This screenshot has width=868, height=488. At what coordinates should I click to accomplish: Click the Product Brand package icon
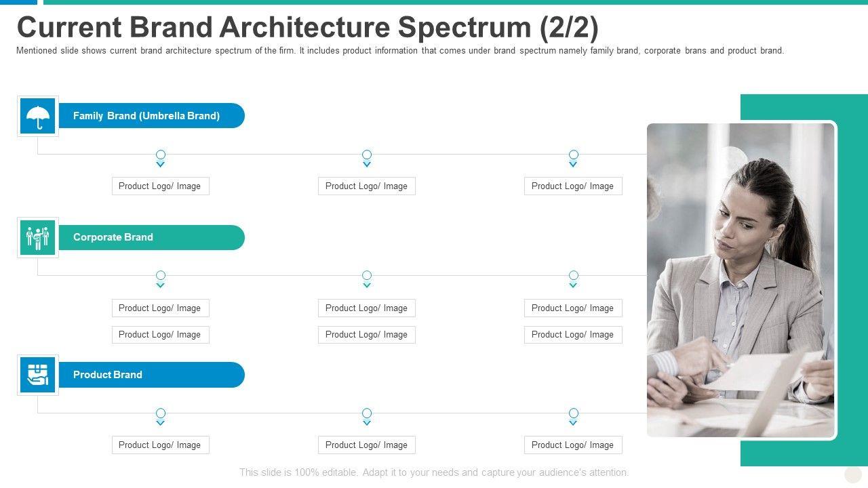point(38,375)
